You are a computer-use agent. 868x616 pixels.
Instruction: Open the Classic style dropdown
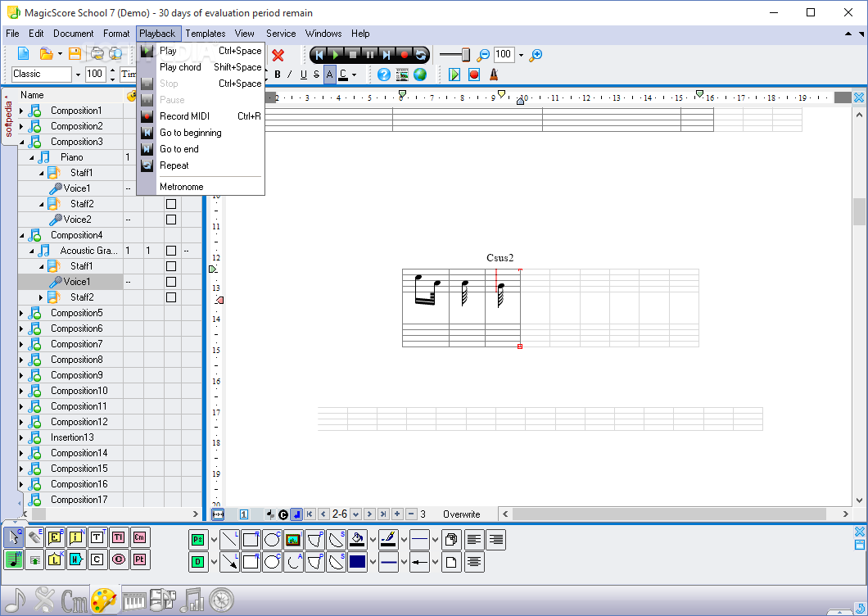tap(78, 75)
